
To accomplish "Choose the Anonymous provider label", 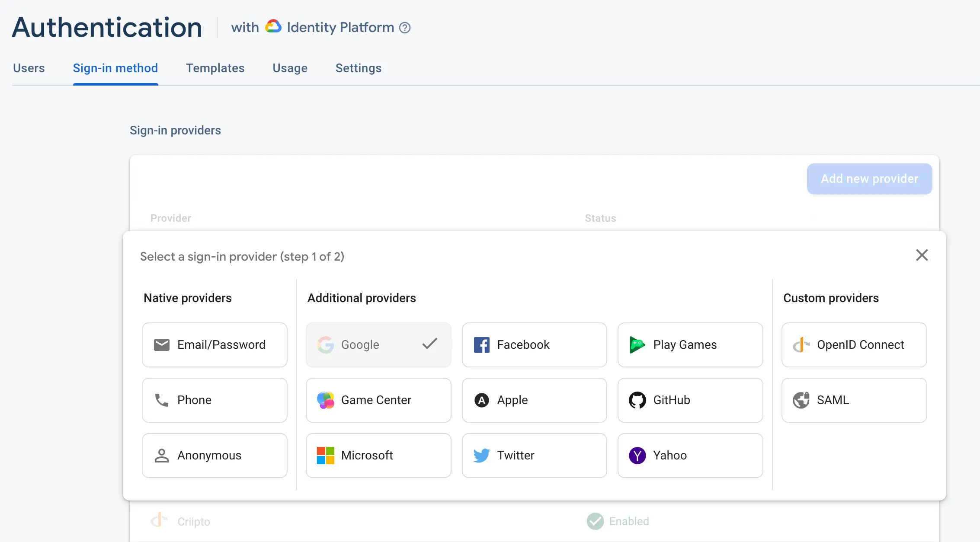I will (209, 456).
